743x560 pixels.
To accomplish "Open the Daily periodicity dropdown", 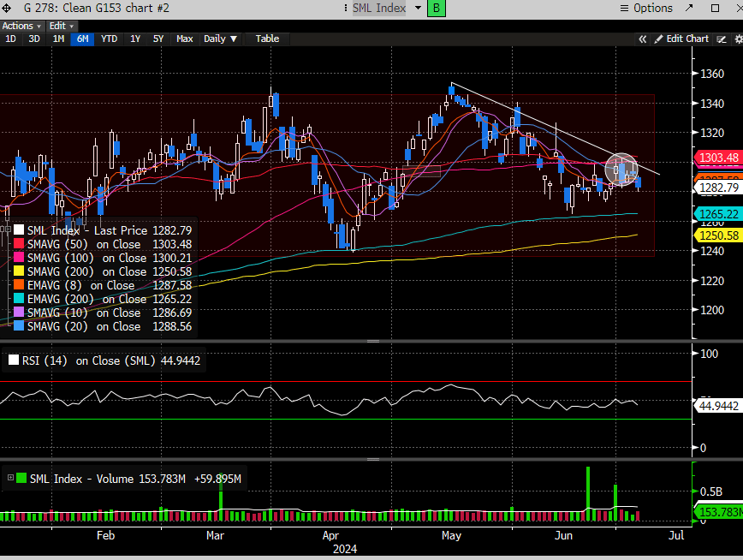I will (x=220, y=39).
